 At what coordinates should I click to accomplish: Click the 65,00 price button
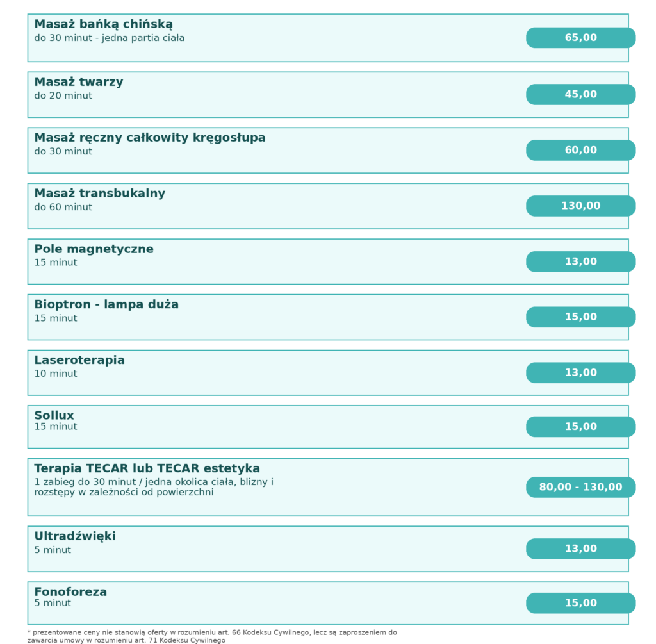pyautogui.click(x=580, y=38)
